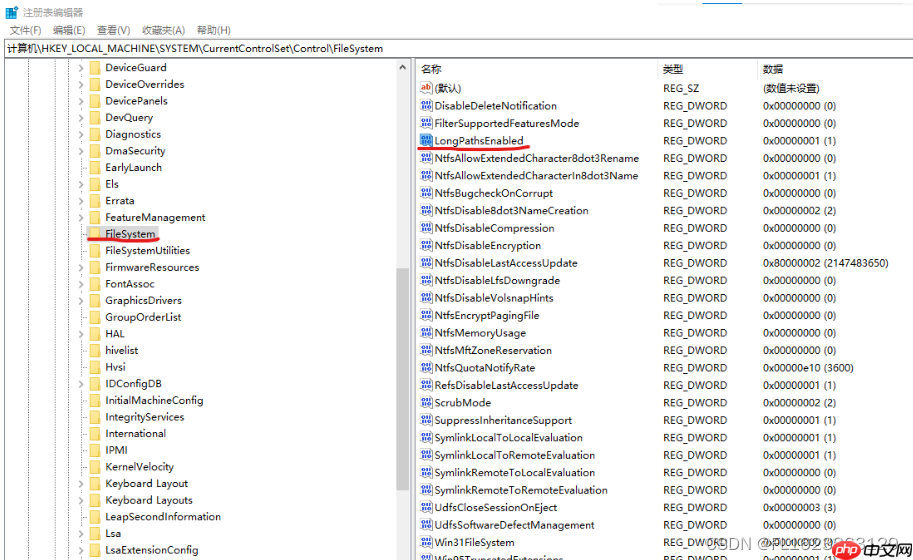Click the DisableDeleteNotification value icon
Screen dimensions: 913x560
pyautogui.click(x=426, y=105)
